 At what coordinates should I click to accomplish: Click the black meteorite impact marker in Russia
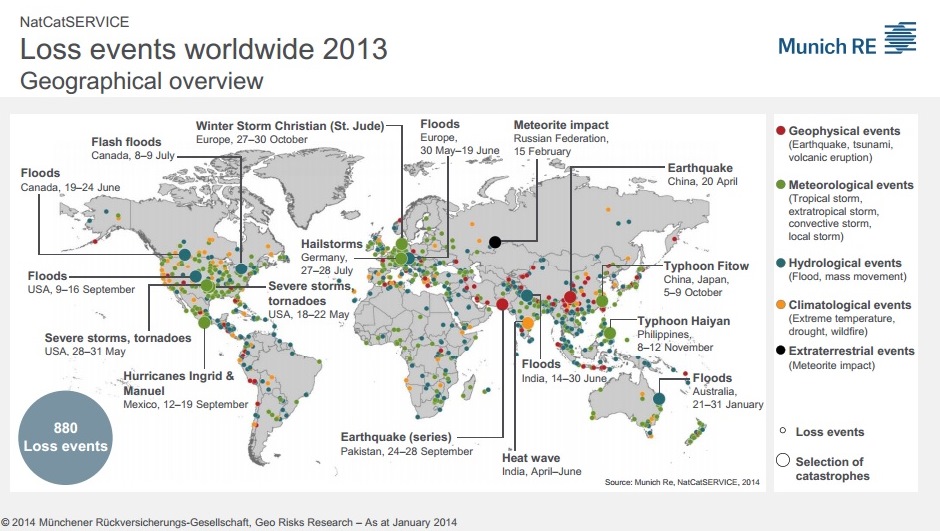(495, 242)
